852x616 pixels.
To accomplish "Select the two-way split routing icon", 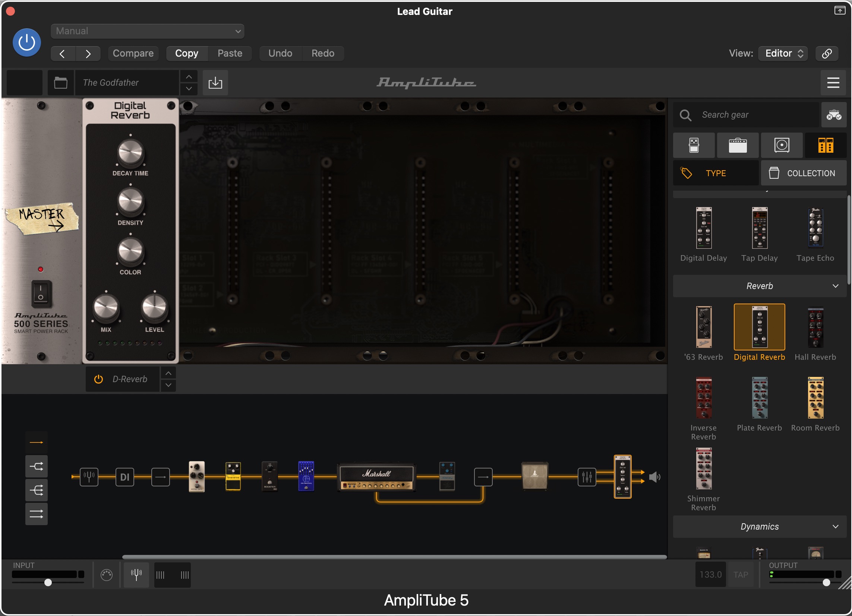I will click(x=37, y=467).
